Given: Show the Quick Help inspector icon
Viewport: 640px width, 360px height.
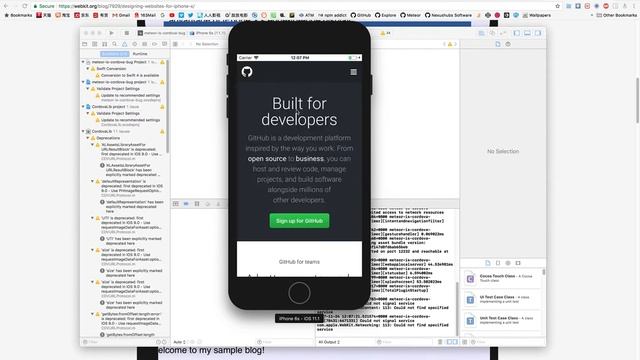Looking at the screenshot, I should coord(508,44).
